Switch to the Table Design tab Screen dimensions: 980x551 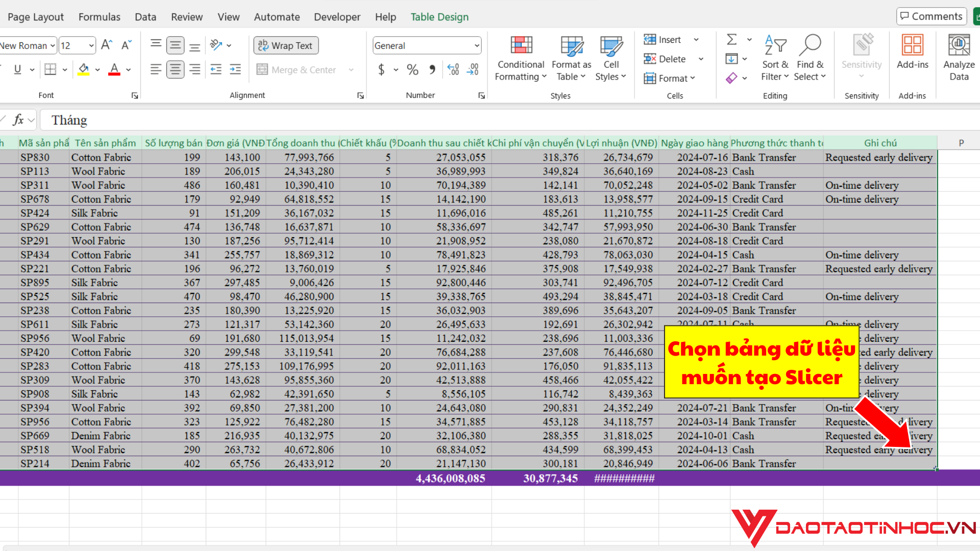pyautogui.click(x=439, y=17)
